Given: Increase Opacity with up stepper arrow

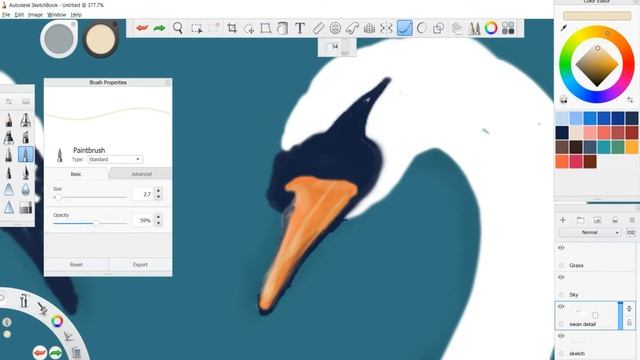Looking at the screenshot, I should click(158, 217).
